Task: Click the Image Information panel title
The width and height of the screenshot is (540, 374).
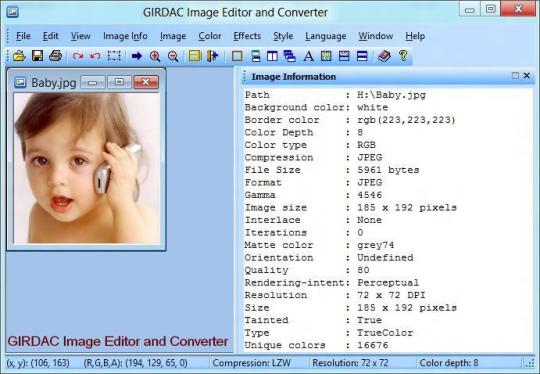Action: [x=293, y=76]
